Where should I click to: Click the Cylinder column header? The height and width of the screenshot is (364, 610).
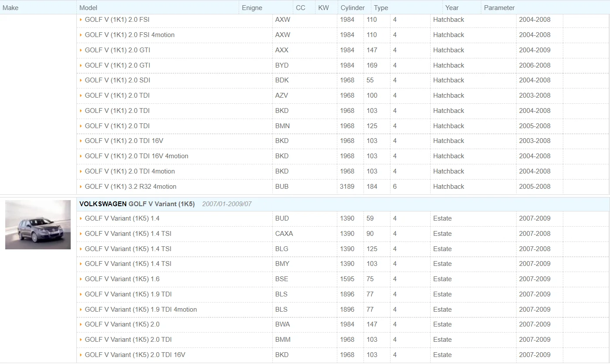pos(353,8)
